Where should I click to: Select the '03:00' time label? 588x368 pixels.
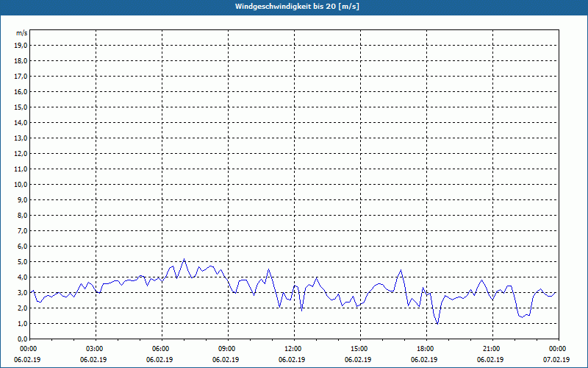[x=96, y=349]
